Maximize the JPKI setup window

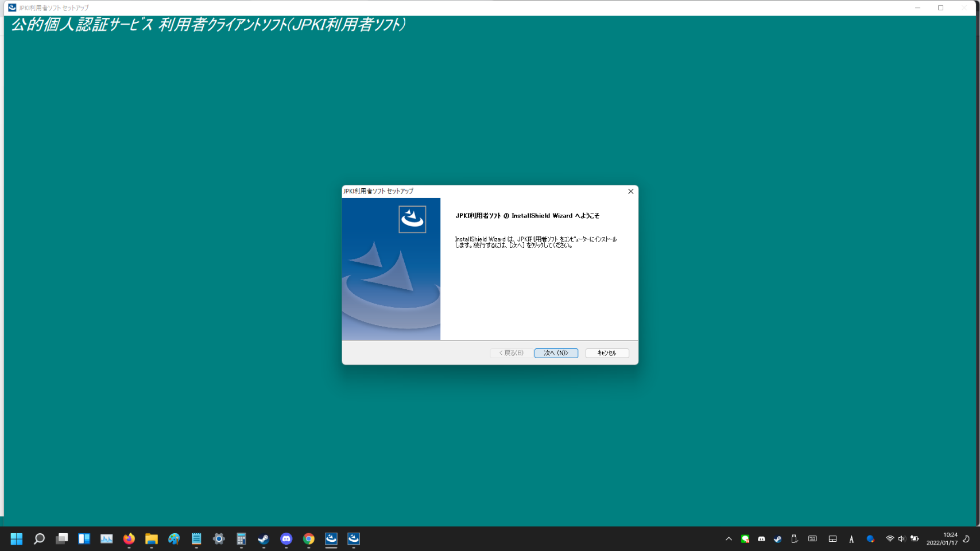point(940,8)
